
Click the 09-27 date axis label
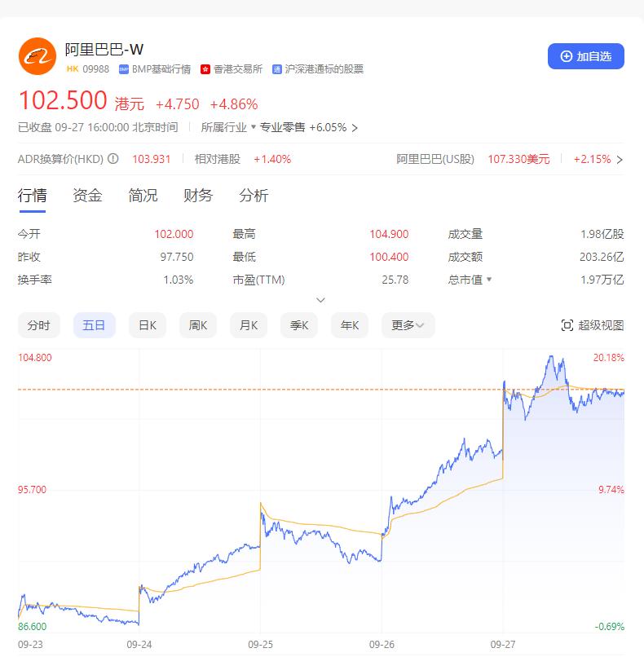click(x=503, y=645)
